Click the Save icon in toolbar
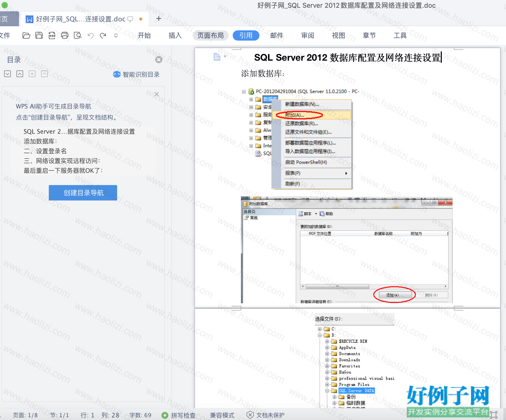 (39, 35)
